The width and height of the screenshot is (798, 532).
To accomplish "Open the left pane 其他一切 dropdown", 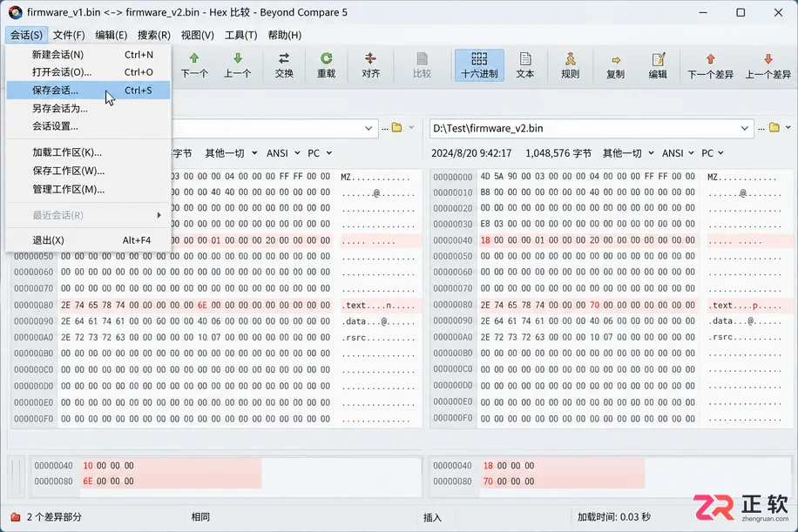I will pos(231,153).
